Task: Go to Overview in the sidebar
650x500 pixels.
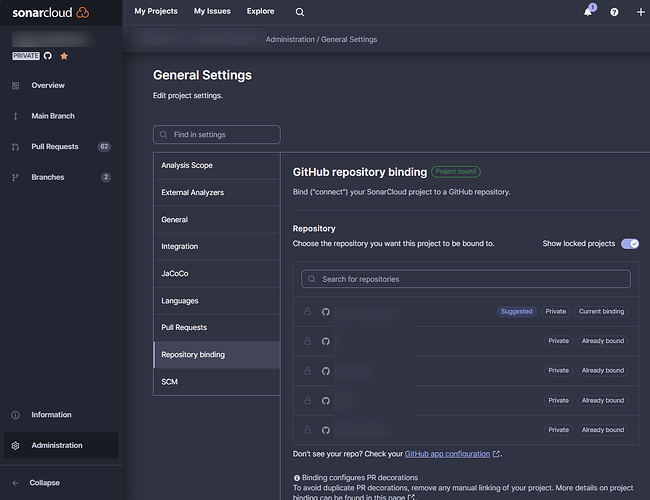Action: pyautogui.click(x=48, y=85)
